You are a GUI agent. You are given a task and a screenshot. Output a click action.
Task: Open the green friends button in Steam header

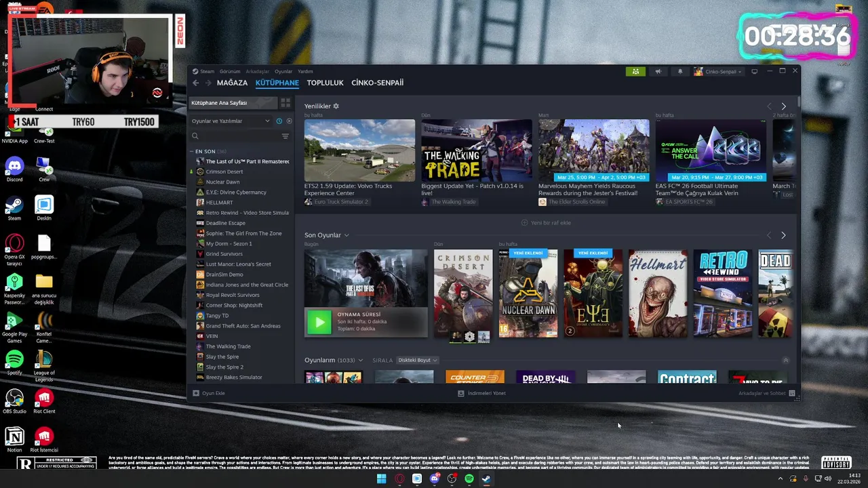635,71
